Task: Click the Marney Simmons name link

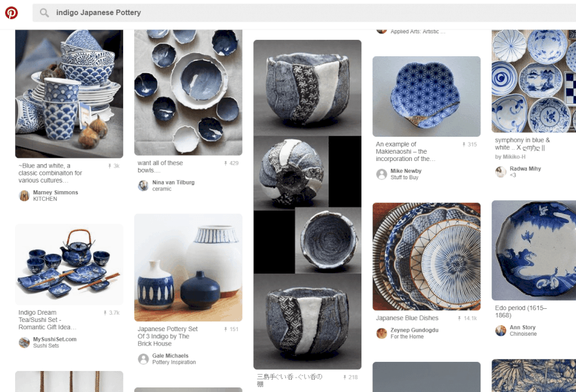Action: click(x=56, y=192)
